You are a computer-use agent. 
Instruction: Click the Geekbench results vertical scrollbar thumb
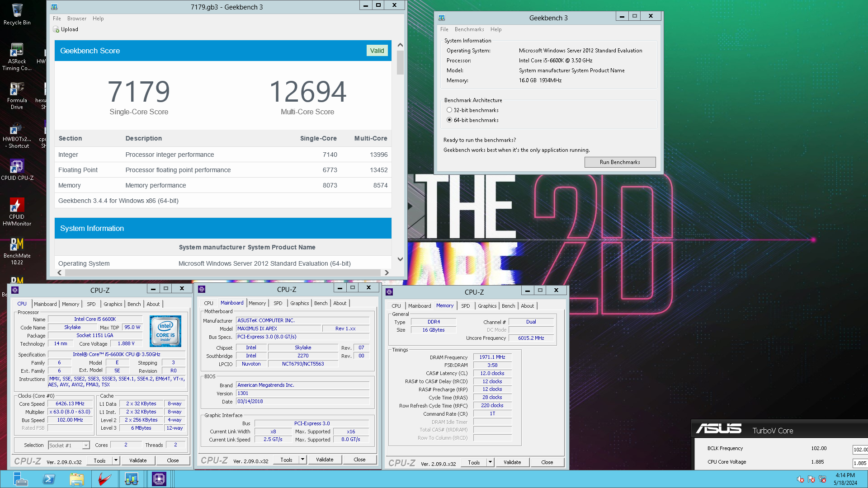[400, 62]
